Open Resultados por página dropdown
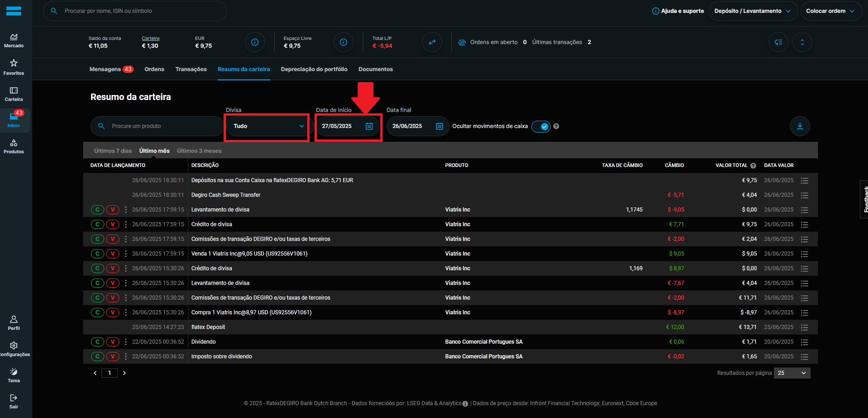The image size is (868, 418). [792, 373]
